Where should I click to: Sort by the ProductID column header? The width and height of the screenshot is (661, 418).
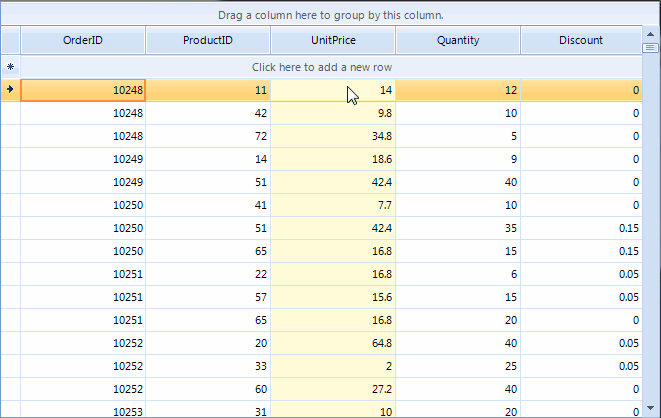tap(208, 41)
